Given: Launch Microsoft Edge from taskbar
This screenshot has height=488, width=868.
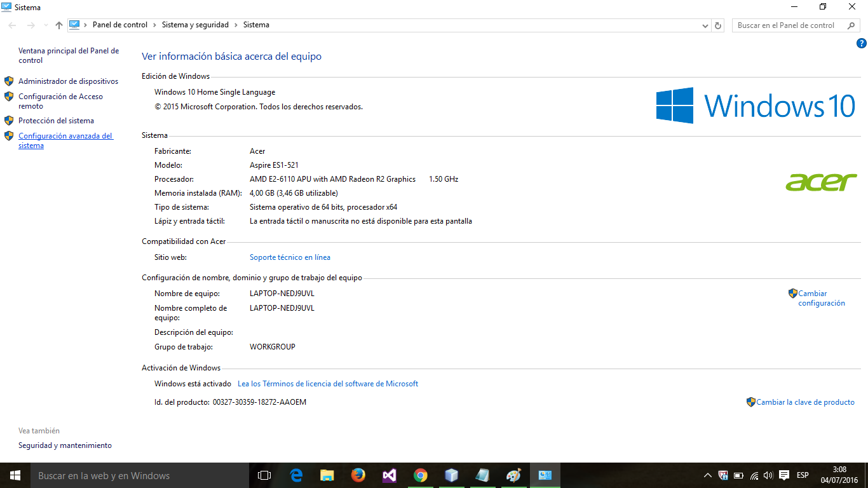Looking at the screenshot, I should 296,475.
